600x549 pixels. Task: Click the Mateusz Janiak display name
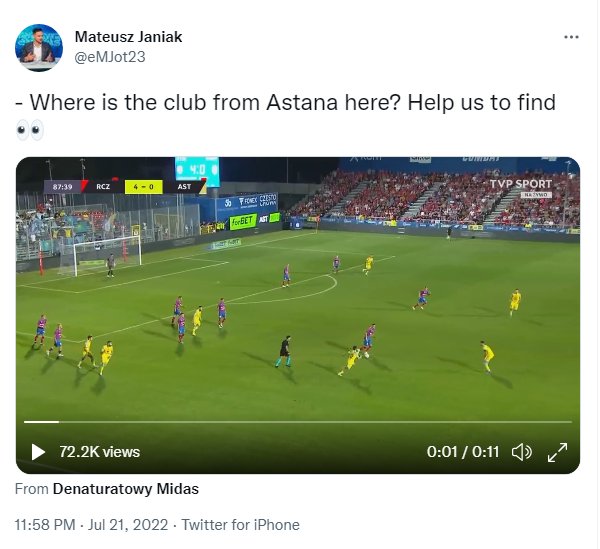point(129,37)
